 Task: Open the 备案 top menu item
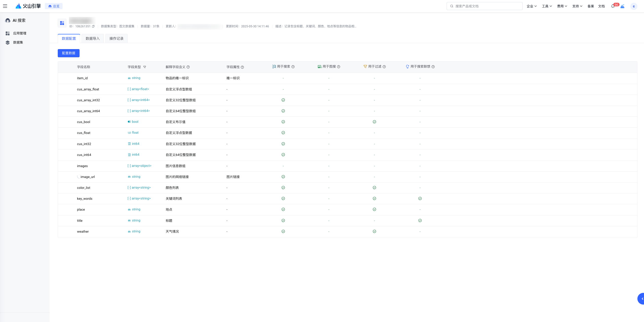pos(591,6)
